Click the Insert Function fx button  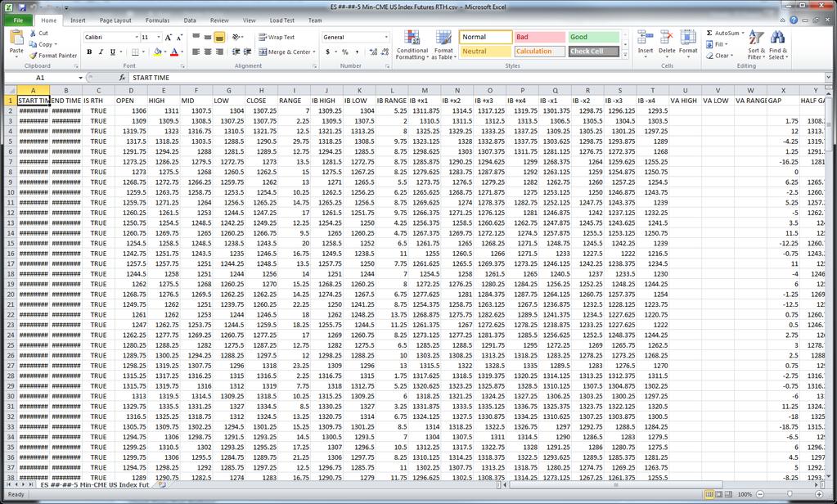pyautogui.click(x=122, y=78)
